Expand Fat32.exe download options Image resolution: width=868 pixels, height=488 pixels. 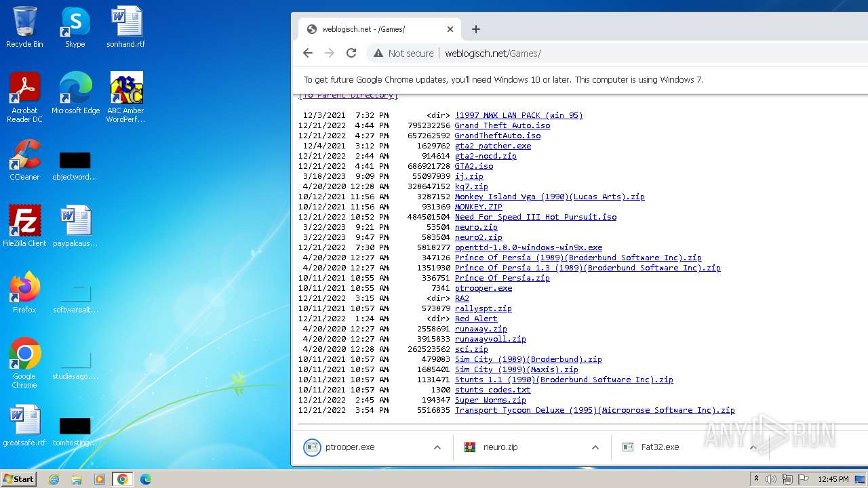click(x=753, y=447)
